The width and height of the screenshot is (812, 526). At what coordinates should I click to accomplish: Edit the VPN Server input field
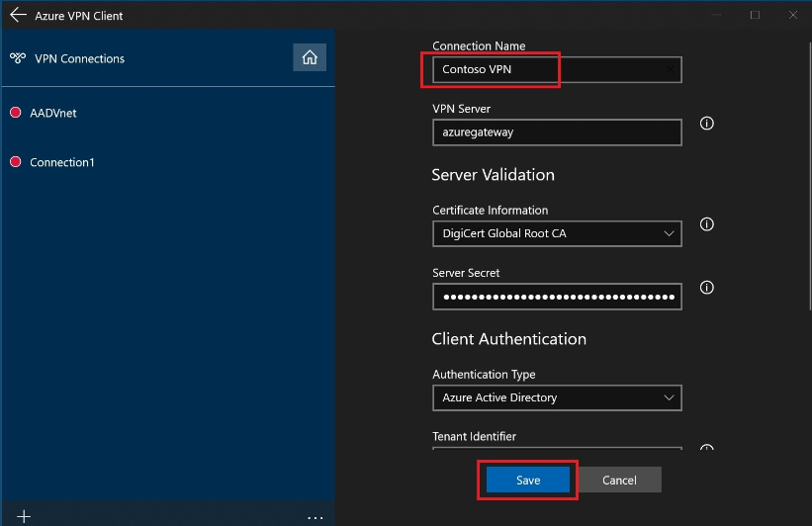[557, 132]
